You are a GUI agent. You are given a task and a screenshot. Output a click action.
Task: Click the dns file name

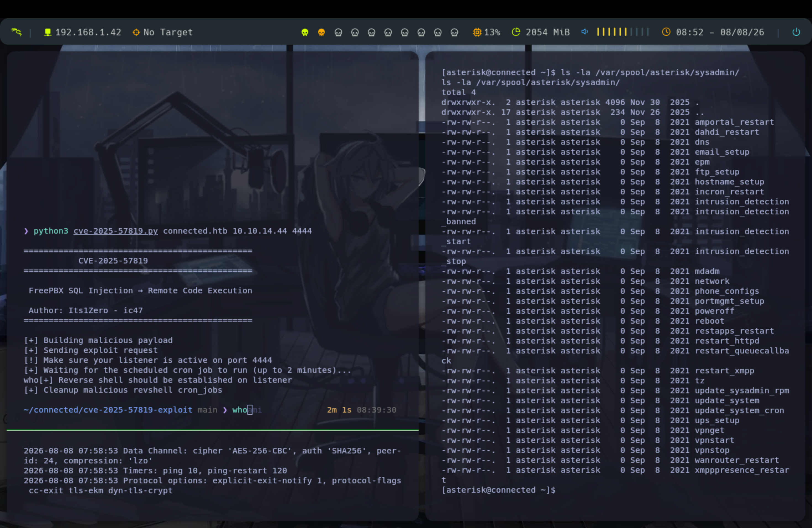[702, 142]
